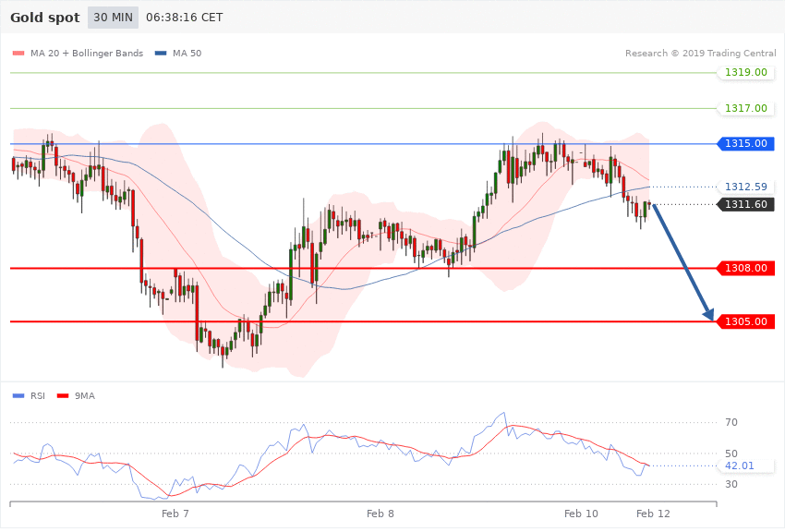Click the Feb 10 date axis label
Viewport: 785px width, 532px height.
(x=581, y=514)
